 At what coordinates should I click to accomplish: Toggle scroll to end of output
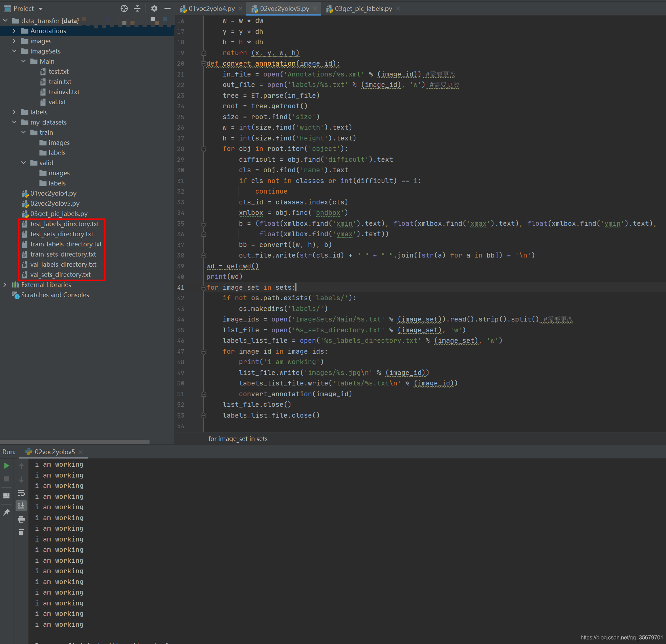(x=21, y=506)
